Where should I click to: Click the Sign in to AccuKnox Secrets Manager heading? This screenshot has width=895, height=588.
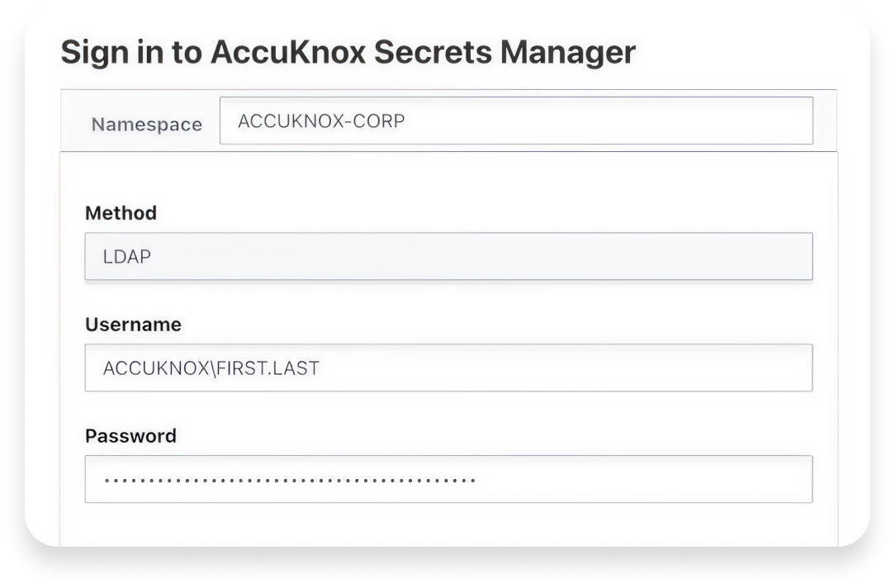(348, 52)
